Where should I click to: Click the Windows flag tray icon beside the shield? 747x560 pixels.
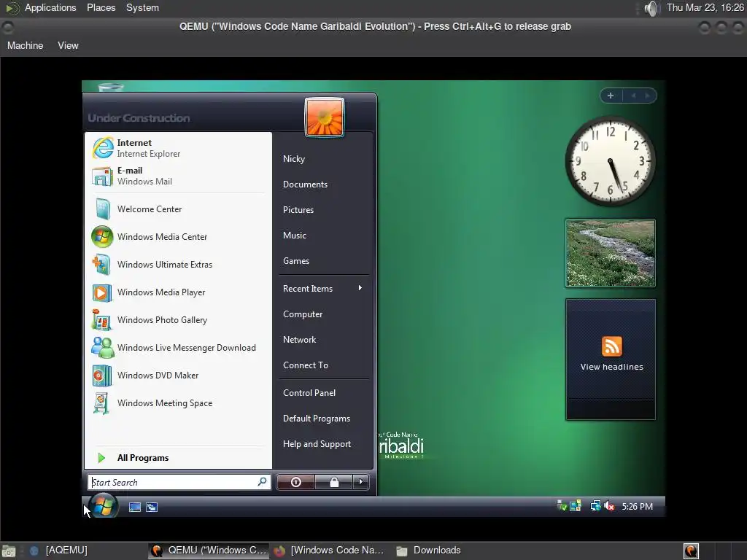tap(576, 505)
